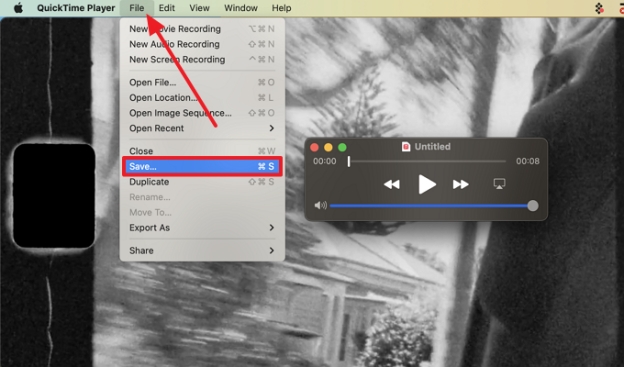
Task: Choose Duplicate from the File menu
Action: pyautogui.click(x=202, y=182)
